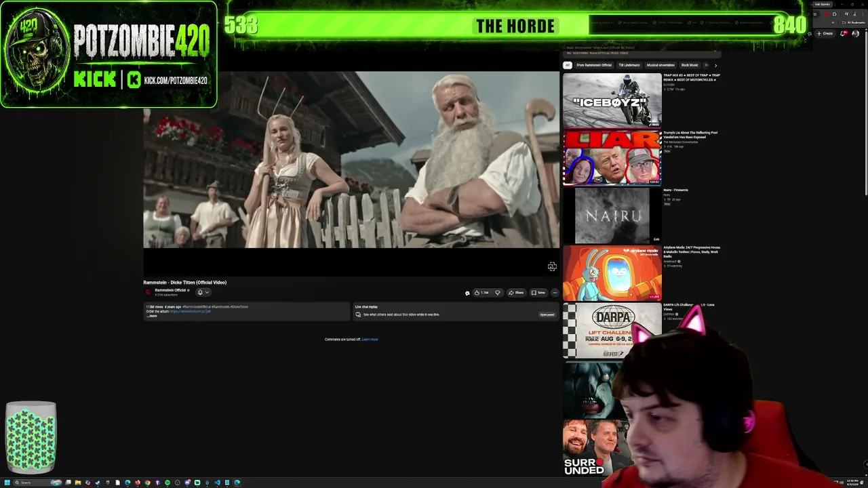Open 'Nairu - Finsternis' video title
868x488 pixels.
point(675,190)
